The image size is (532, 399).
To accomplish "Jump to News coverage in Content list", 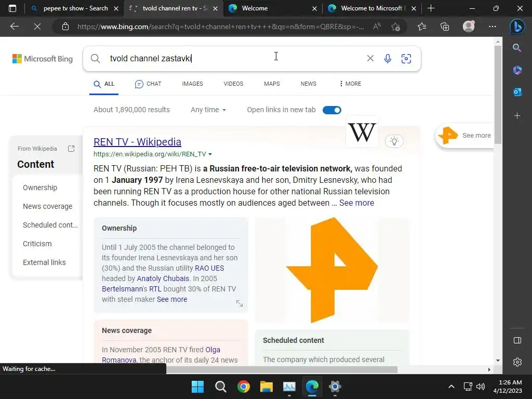I will coord(47,206).
